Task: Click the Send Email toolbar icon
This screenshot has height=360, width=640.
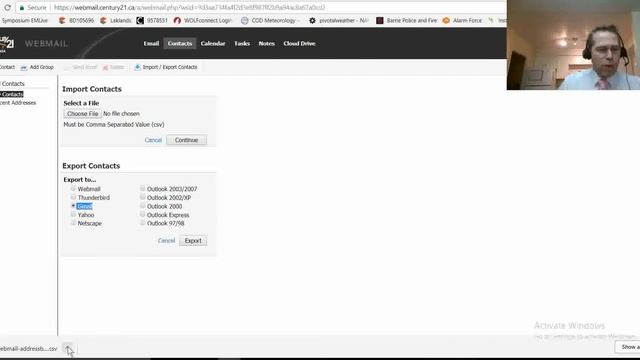Action: click(x=67, y=67)
